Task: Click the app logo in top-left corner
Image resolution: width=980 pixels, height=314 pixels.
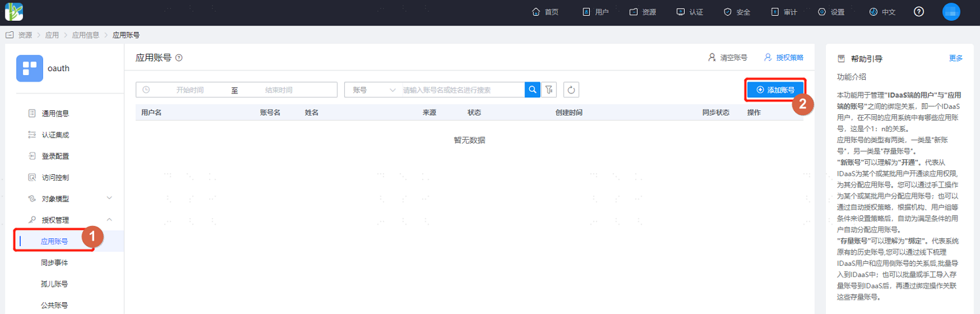Action: pos(14,12)
